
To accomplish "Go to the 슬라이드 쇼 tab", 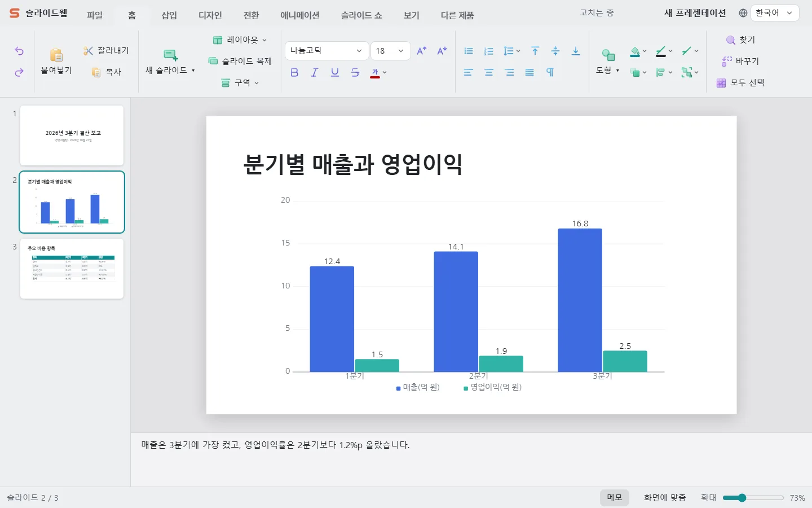I will coord(361,15).
